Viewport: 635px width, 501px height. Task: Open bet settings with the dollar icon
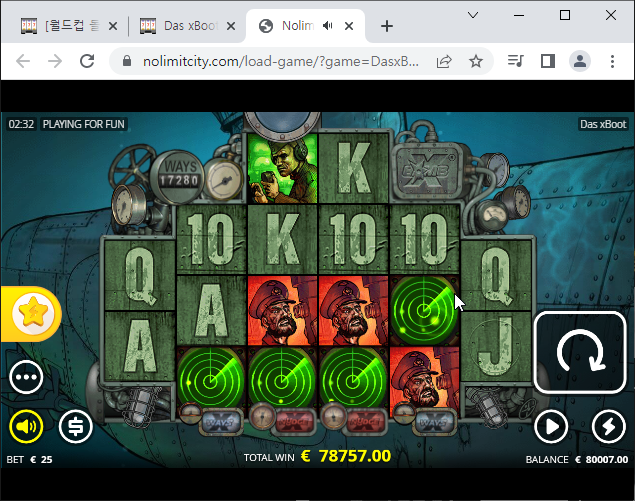76,426
